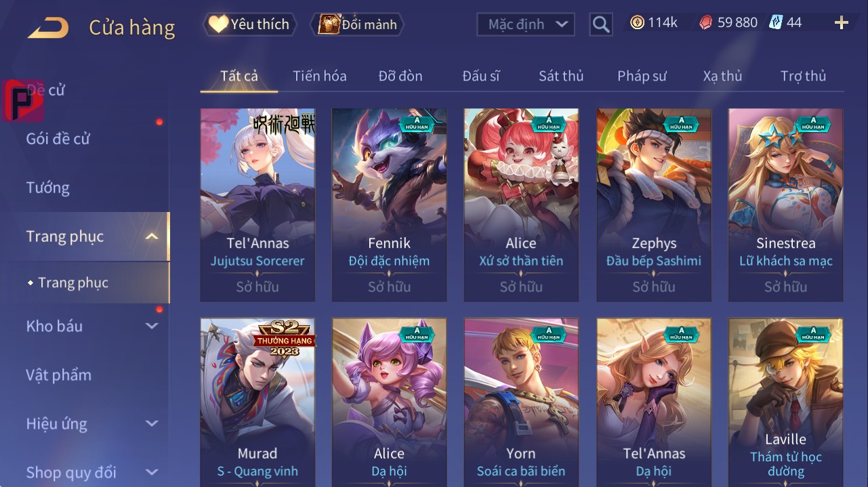Open the Đổi mảnh chest icon
The width and height of the screenshot is (868, 487).
(329, 24)
